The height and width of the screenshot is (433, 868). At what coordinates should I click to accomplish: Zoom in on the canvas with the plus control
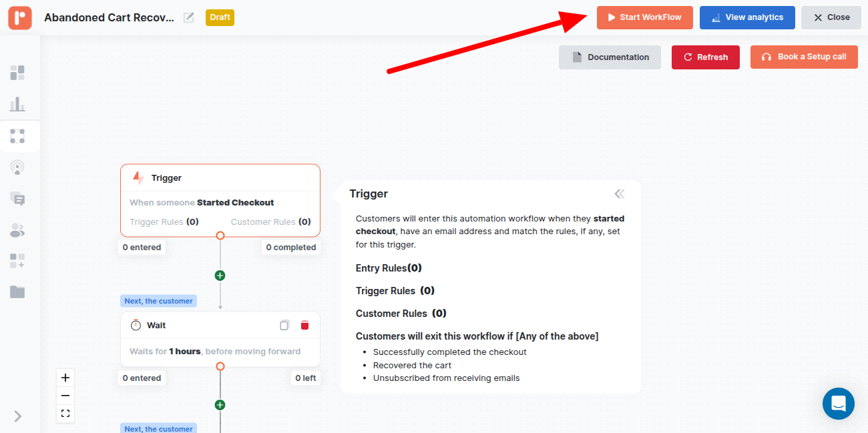pyautogui.click(x=65, y=377)
